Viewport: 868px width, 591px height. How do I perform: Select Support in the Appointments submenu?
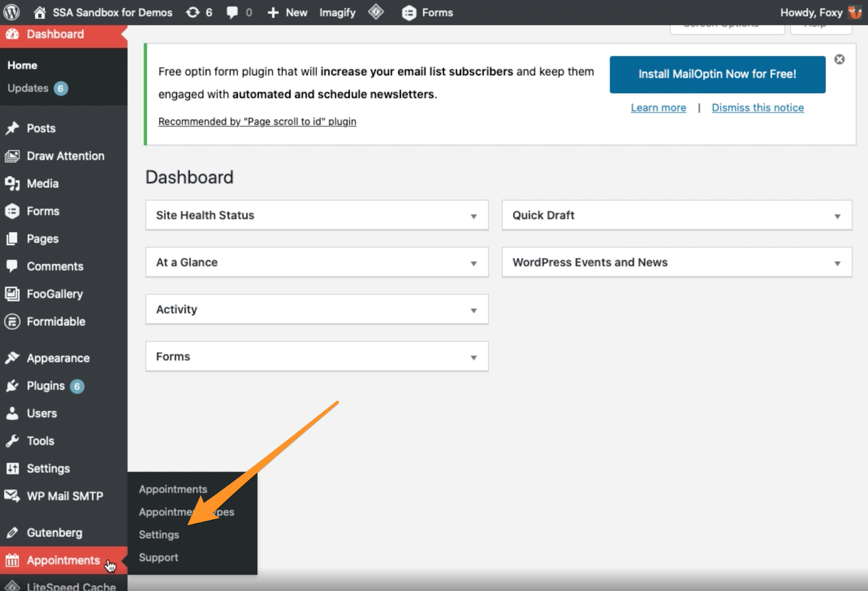coord(158,557)
